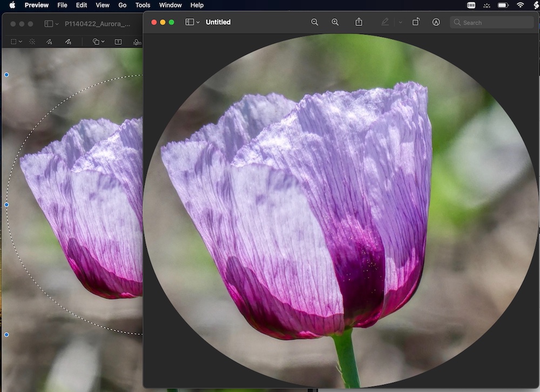Open the View menu in menu bar
The height and width of the screenshot is (392, 540).
(102, 5)
